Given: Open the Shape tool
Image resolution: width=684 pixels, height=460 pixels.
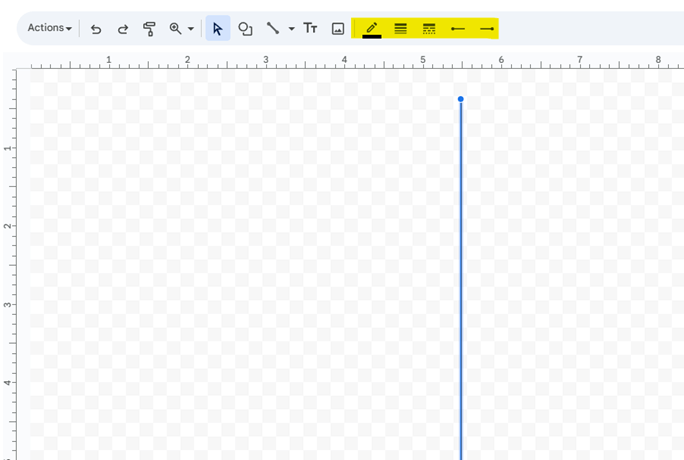Looking at the screenshot, I should [245, 29].
